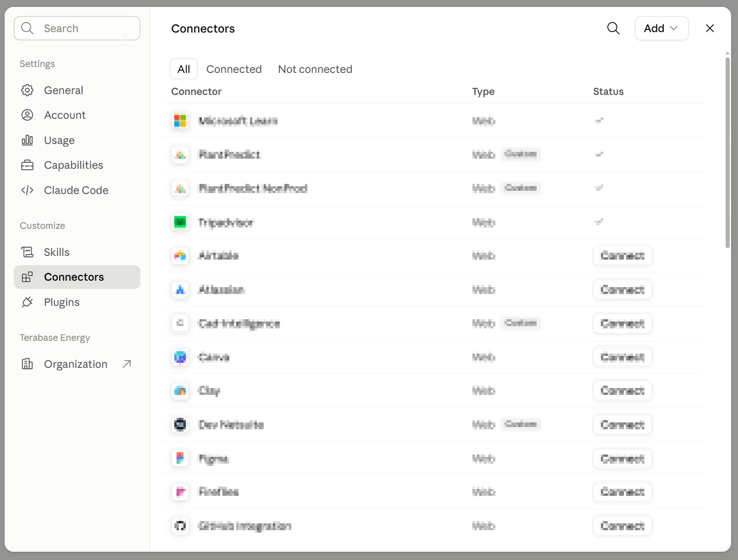Click the Usage bar chart icon
The width and height of the screenshot is (738, 560).
(x=28, y=140)
